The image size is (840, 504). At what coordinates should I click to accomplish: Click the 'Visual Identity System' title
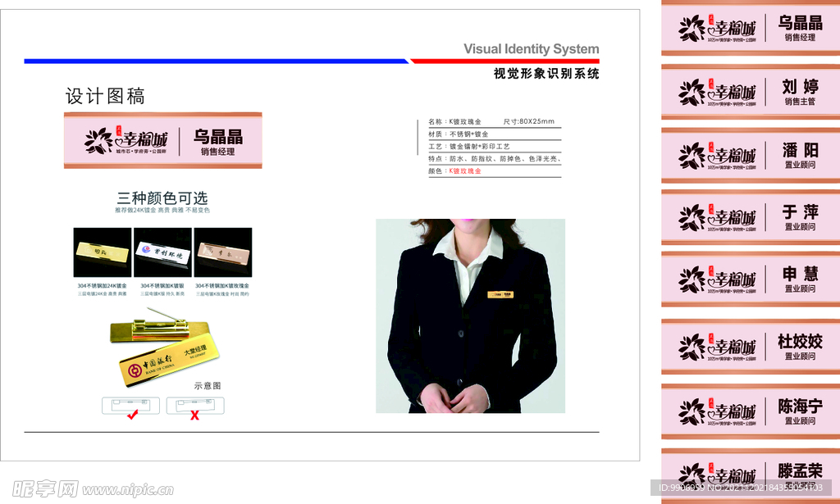[532, 48]
